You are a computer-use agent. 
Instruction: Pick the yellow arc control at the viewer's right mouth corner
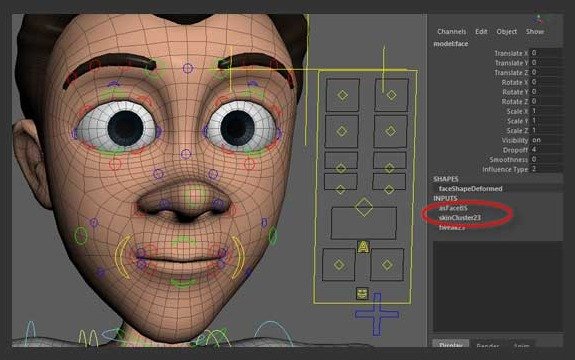238,256
